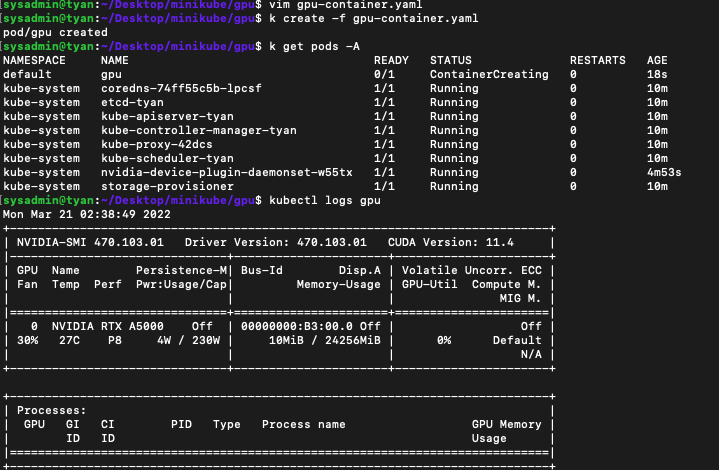Click the 'P8' performance state

pos(115,340)
